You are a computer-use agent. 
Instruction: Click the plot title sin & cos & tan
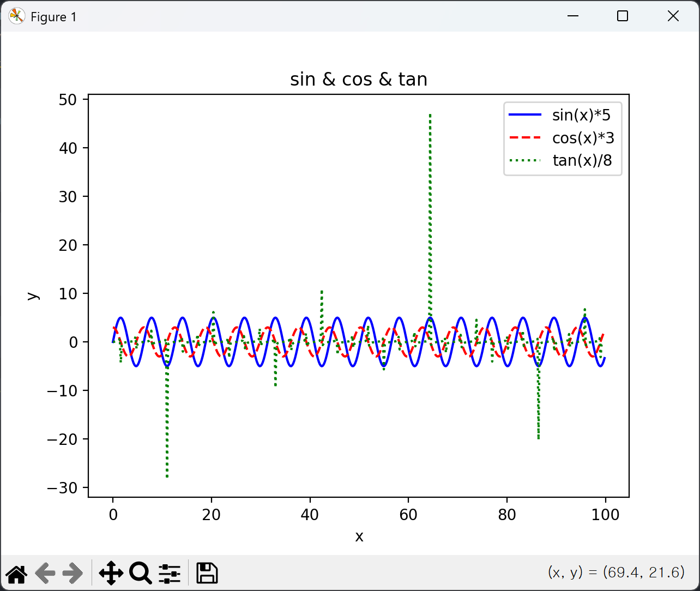(359, 80)
